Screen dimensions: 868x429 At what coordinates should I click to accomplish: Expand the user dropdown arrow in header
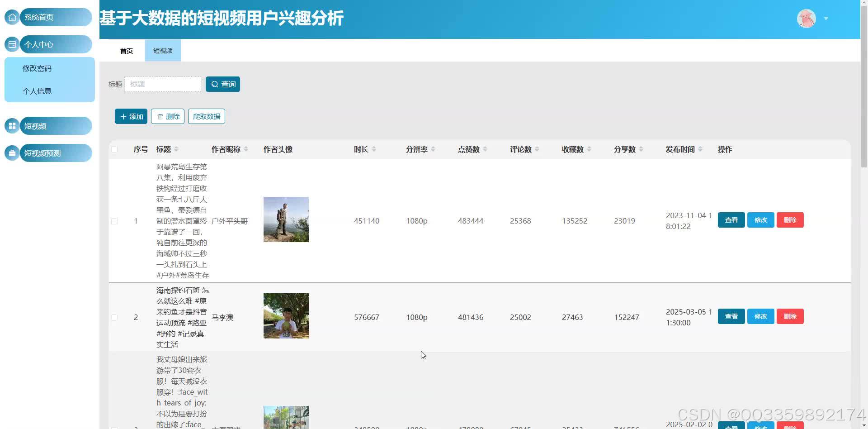(x=826, y=19)
